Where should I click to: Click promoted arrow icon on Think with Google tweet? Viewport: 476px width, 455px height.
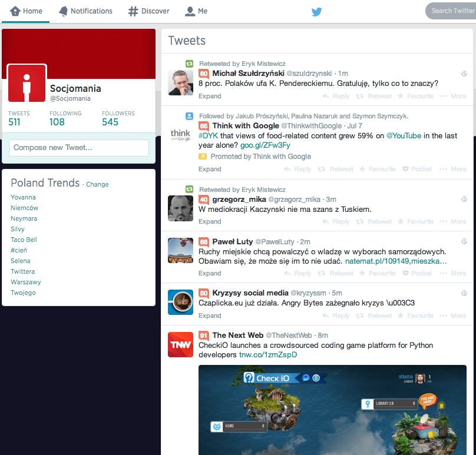[203, 157]
